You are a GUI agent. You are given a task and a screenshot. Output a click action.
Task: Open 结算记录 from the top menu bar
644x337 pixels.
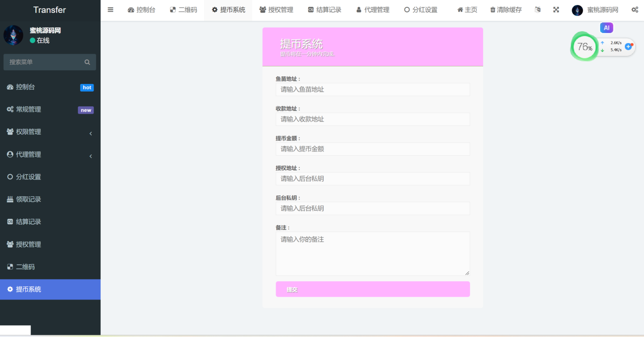click(324, 10)
